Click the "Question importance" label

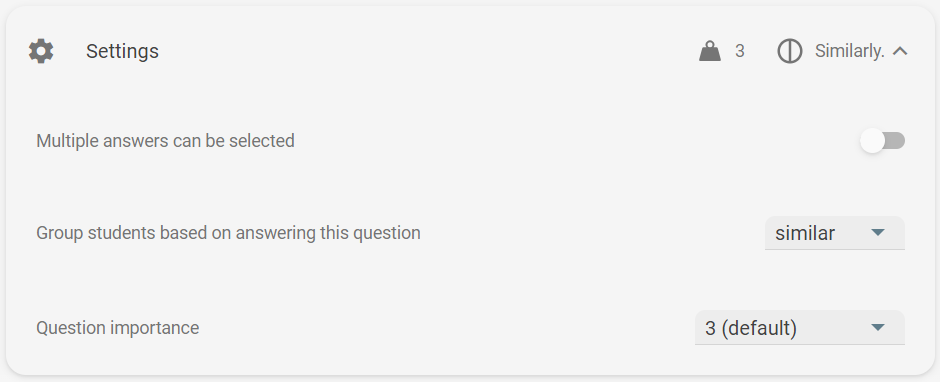[x=118, y=328]
